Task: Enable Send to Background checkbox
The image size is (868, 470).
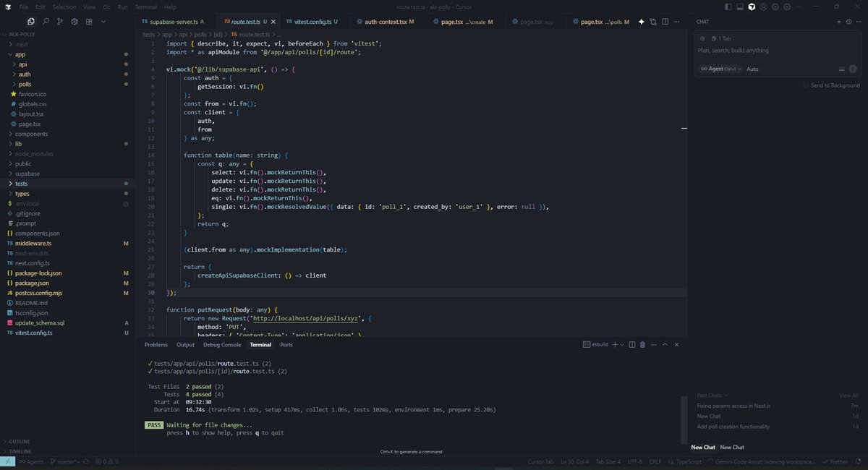Action: (806, 85)
